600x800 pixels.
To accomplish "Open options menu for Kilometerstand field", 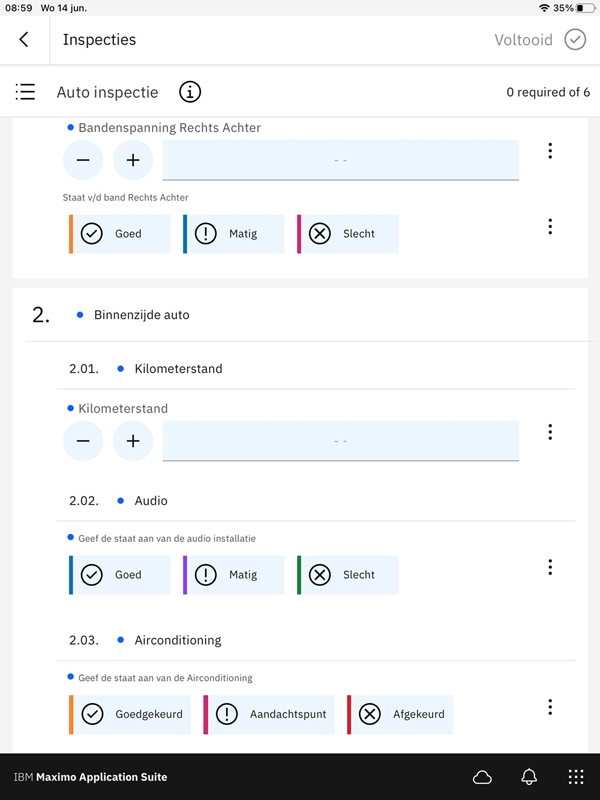I will [x=550, y=432].
